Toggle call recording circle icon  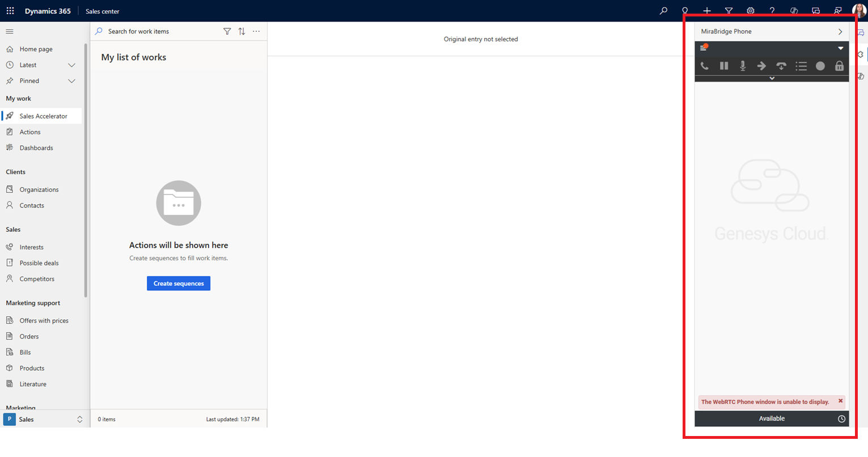[820, 66]
